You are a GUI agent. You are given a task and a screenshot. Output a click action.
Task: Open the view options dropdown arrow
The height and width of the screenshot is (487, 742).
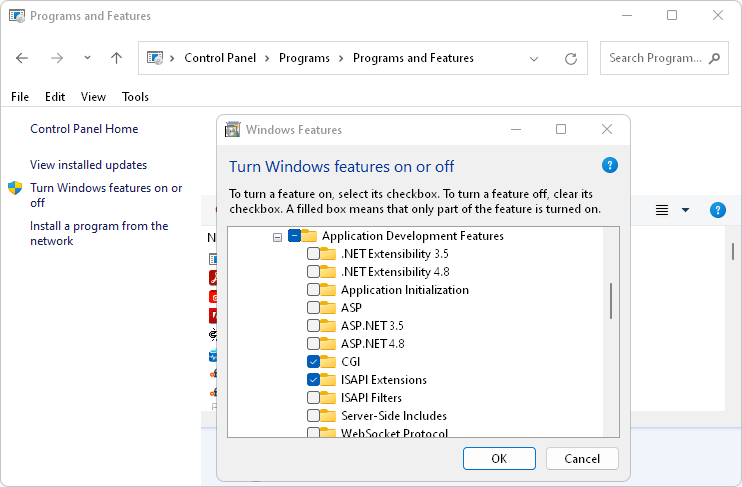tap(685, 210)
